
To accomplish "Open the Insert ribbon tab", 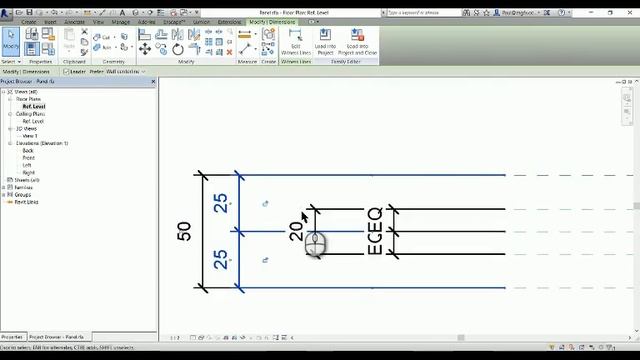I will [x=50, y=22].
